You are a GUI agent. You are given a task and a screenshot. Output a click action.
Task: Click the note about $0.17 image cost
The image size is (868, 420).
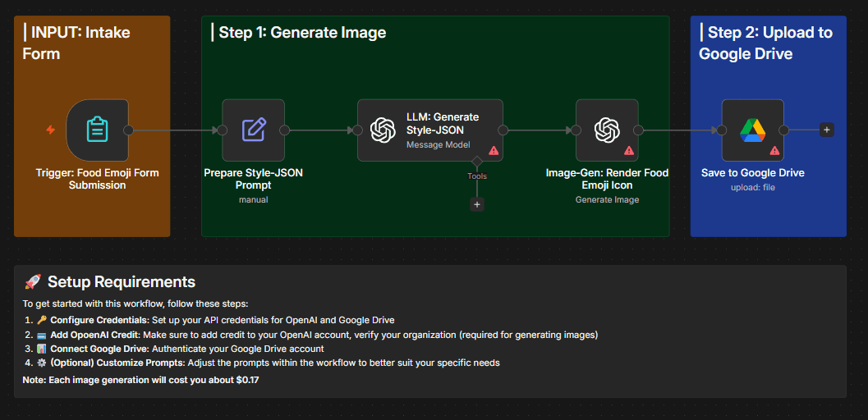click(140, 380)
